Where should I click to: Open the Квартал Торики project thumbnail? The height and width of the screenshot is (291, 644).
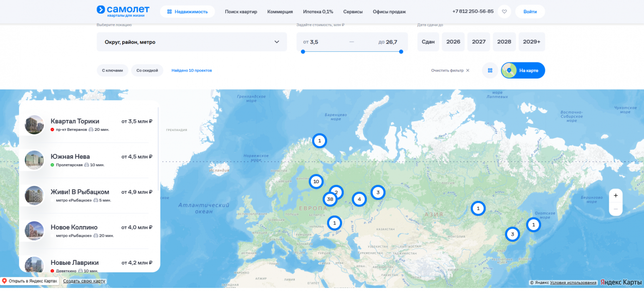34,125
